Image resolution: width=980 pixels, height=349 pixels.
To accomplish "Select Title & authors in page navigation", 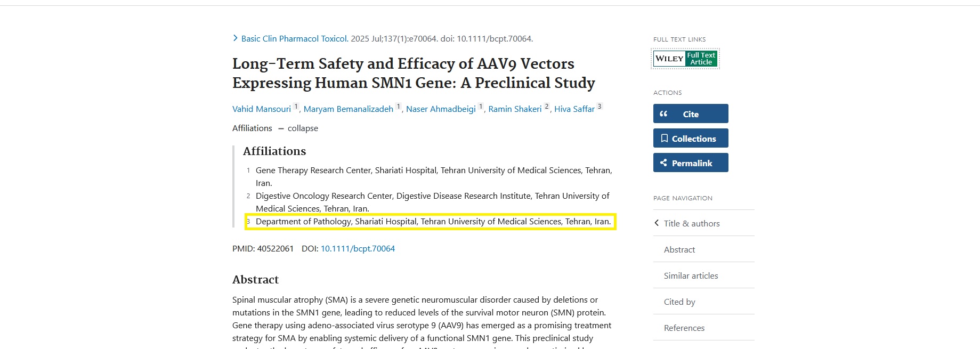I will pos(692,223).
